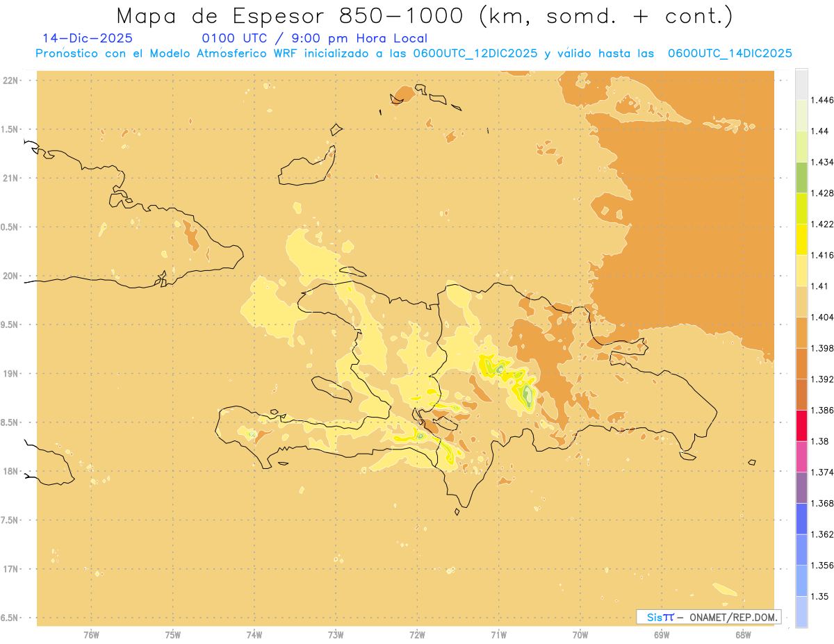Click the longitude label "68W"
834x644 pixels.
coord(743,635)
